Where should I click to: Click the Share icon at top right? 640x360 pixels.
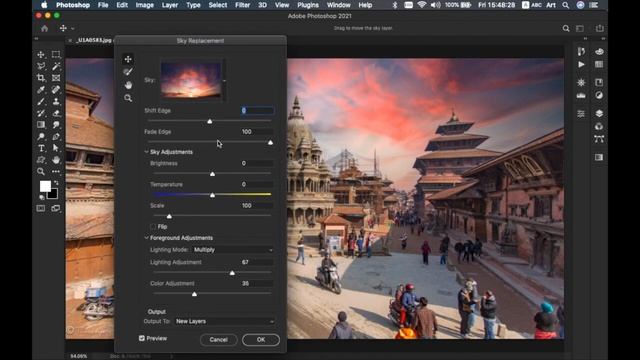[600, 28]
